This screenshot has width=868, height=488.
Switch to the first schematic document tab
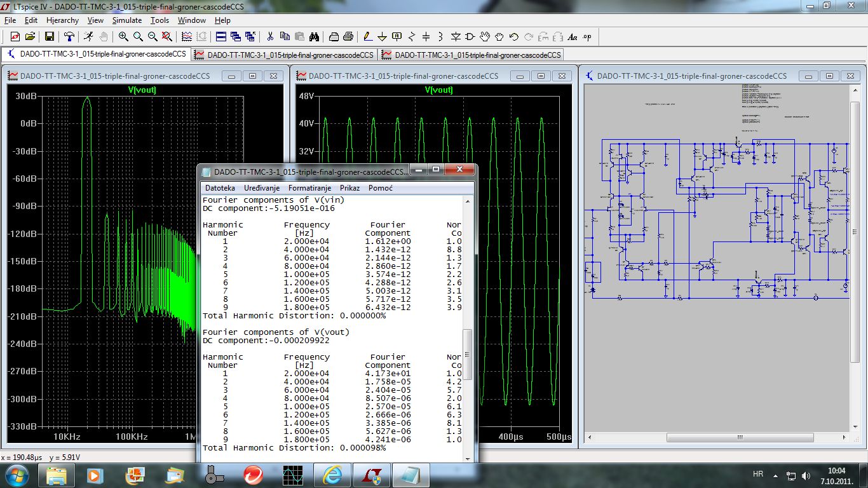pos(97,55)
